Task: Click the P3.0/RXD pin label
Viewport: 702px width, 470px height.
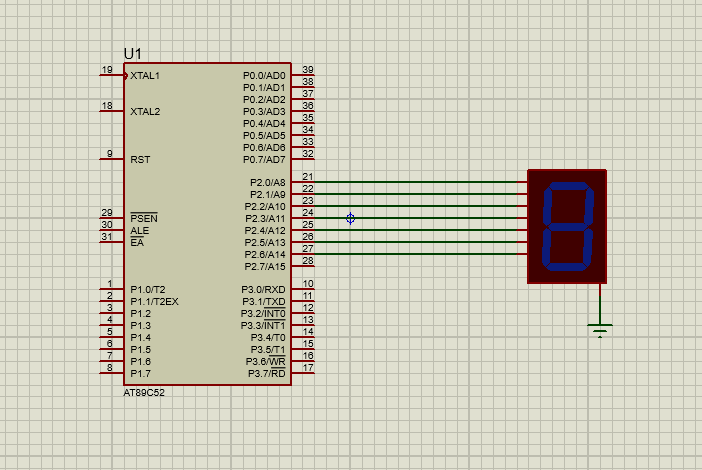Action: [263, 290]
